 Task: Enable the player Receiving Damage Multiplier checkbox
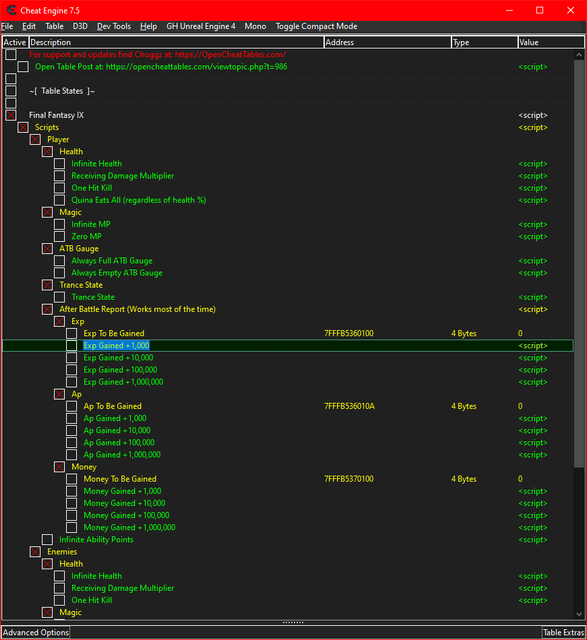pos(60,176)
